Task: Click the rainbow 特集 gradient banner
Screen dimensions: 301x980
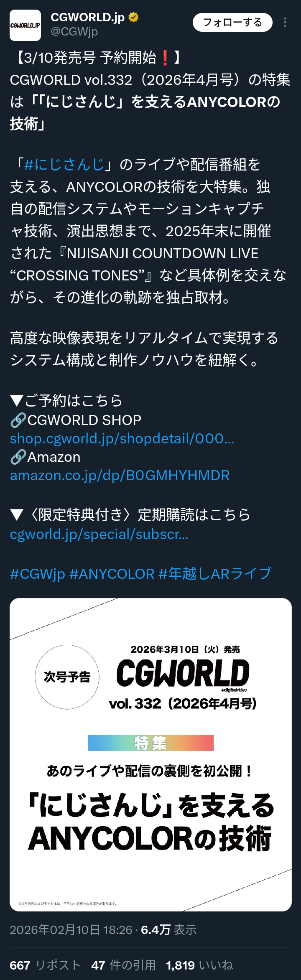Action: pyautogui.click(x=150, y=743)
